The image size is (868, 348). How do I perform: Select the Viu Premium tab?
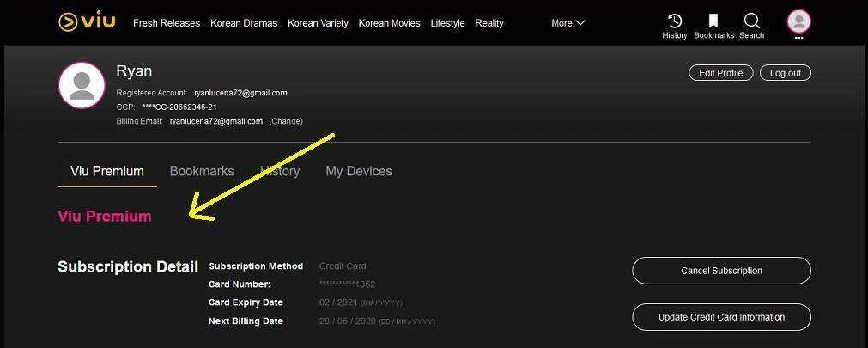(x=107, y=171)
